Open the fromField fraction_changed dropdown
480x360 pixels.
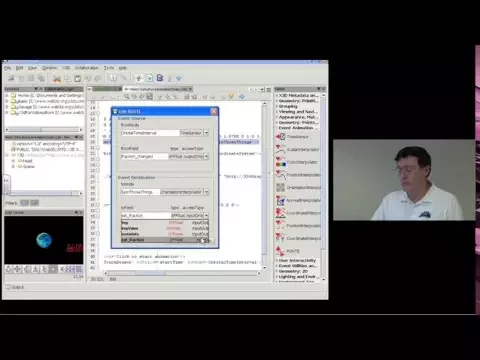click(x=206, y=156)
